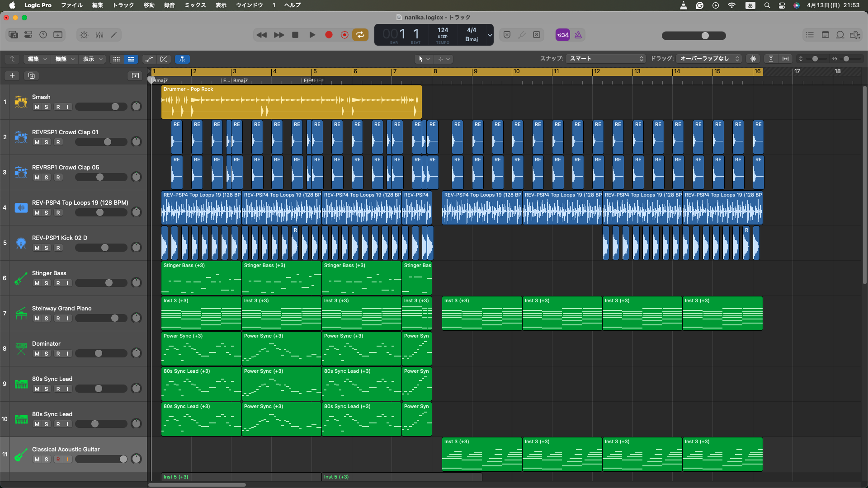
Task: Expand the LCD display mode dropdown arrow
Action: (490, 35)
